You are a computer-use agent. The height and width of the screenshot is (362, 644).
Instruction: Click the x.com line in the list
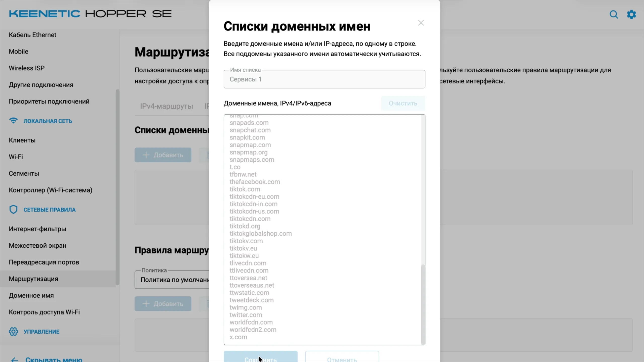(238, 337)
